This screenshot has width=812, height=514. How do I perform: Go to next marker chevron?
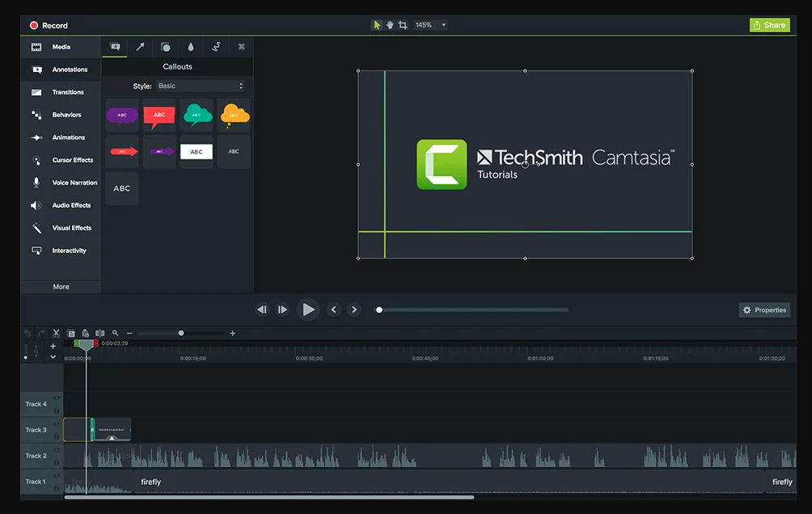tap(354, 310)
